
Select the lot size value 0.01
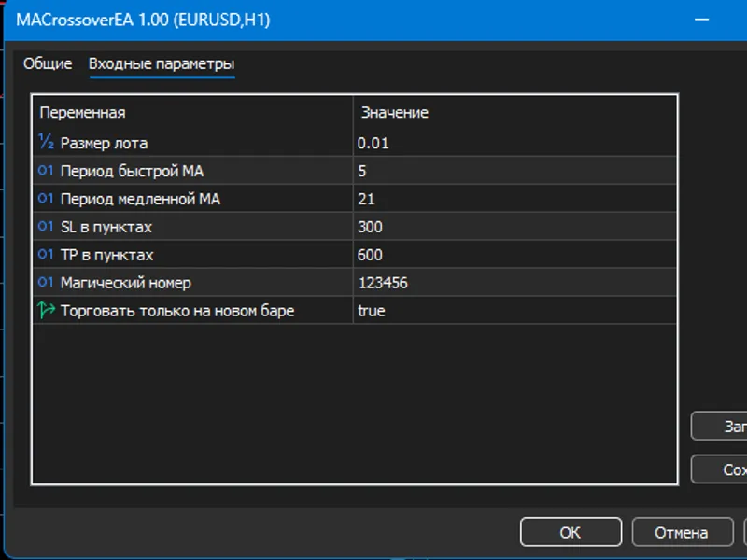pyautogui.click(x=373, y=144)
